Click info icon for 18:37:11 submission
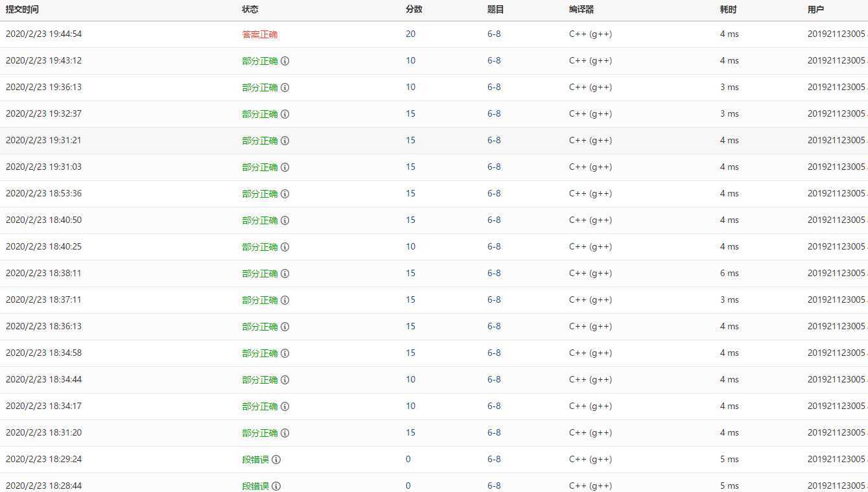Screen dimensions: 868x492 (x=285, y=300)
